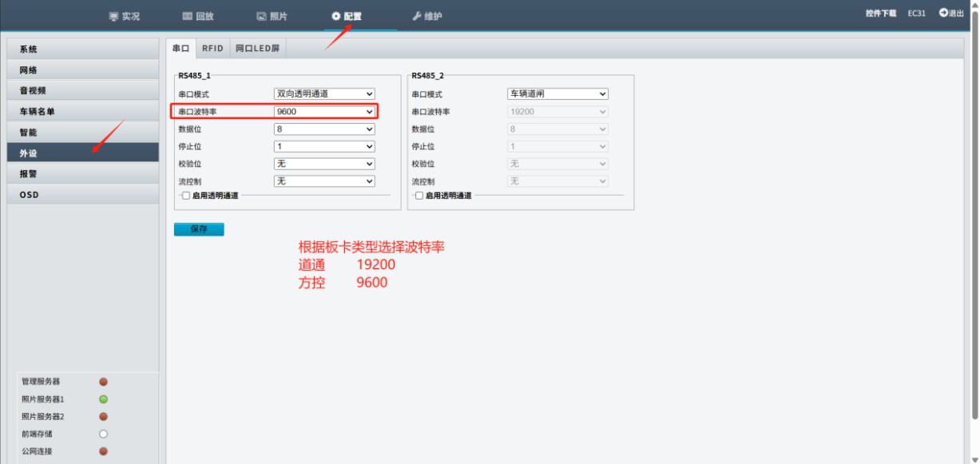The width and height of the screenshot is (980, 464).
Task: Click the monitor icon beside 实况
Action: click(x=113, y=17)
